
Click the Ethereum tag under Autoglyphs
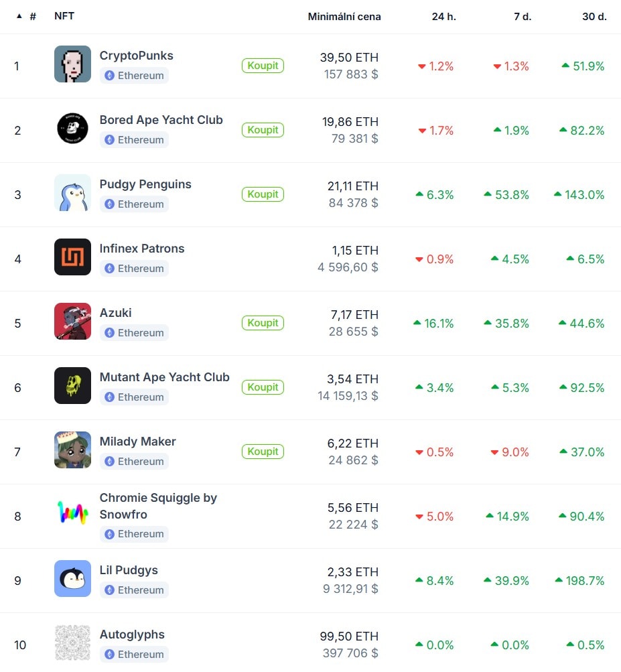tap(134, 655)
